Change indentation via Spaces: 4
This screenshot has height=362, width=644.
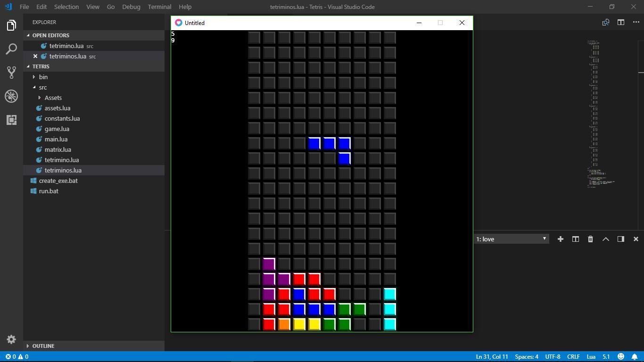(x=527, y=357)
